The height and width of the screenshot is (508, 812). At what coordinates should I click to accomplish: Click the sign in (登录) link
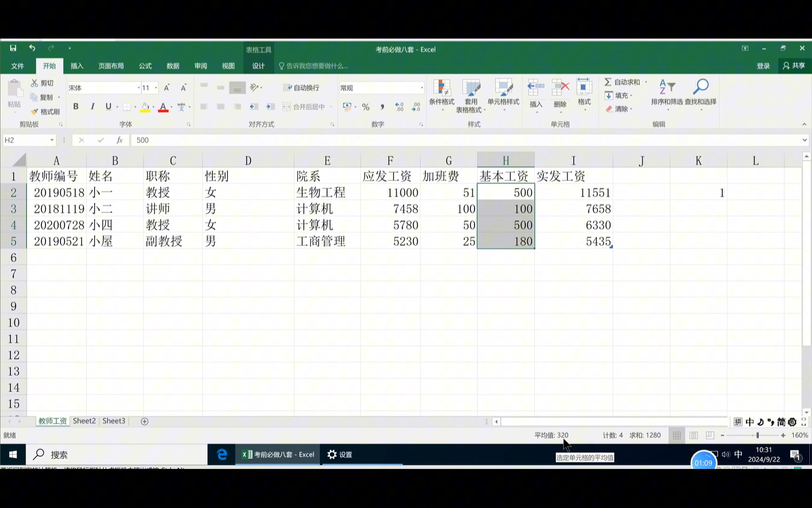point(764,66)
